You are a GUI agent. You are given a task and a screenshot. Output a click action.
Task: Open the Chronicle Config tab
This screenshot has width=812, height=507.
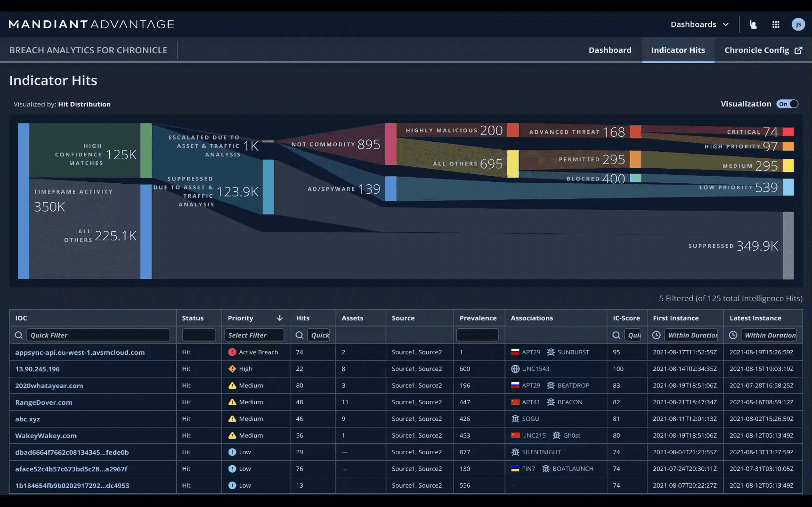(x=763, y=50)
